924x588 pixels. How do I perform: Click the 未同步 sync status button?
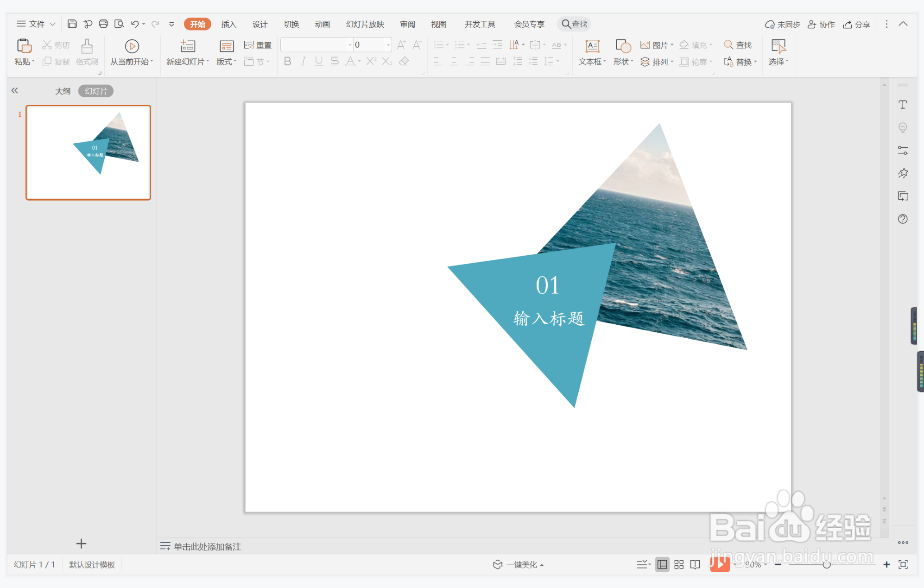pos(783,24)
